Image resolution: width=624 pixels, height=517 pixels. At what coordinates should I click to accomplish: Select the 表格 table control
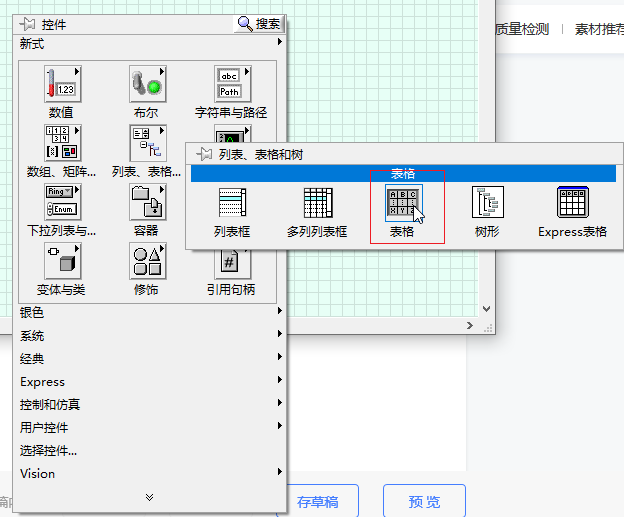coord(403,203)
